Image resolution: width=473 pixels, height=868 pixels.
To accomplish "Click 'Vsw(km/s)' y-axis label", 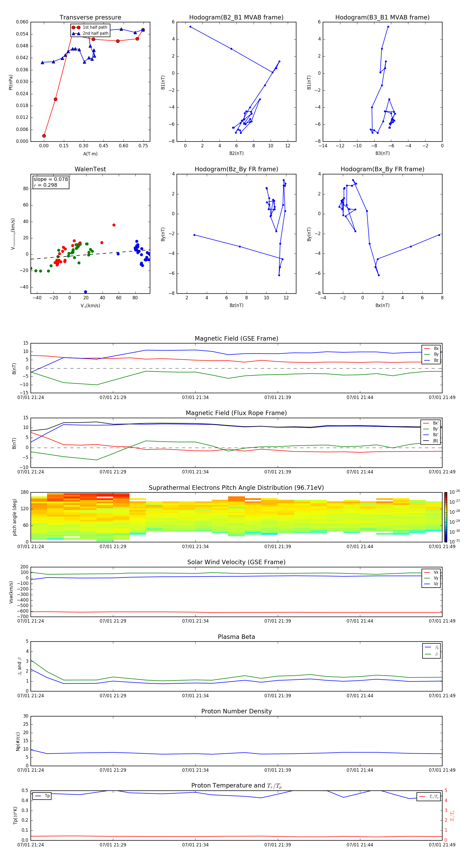I will click(x=11, y=592).
